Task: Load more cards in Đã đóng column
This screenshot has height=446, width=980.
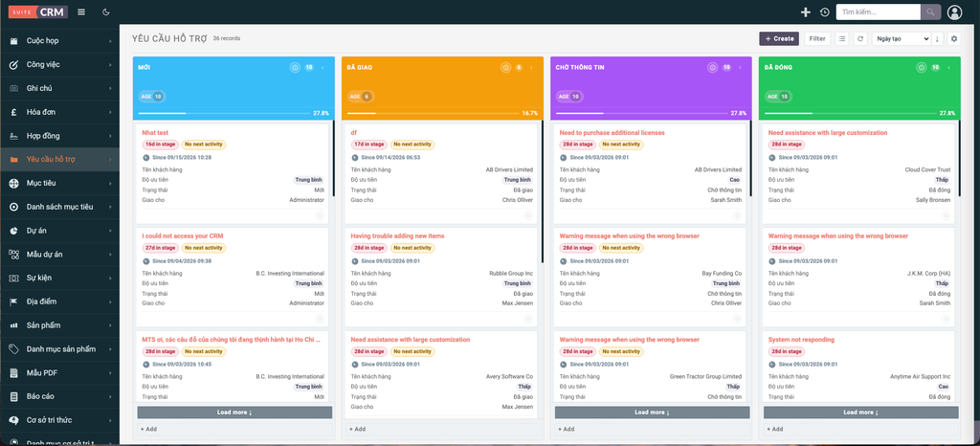Action: click(860, 413)
